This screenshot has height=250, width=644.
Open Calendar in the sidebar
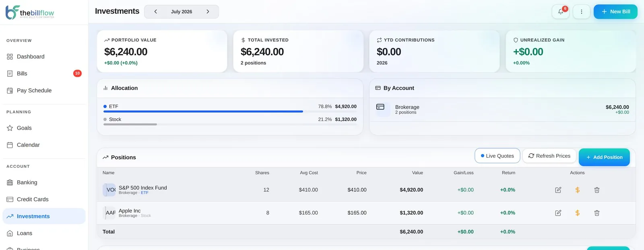(x=44, y=145)
